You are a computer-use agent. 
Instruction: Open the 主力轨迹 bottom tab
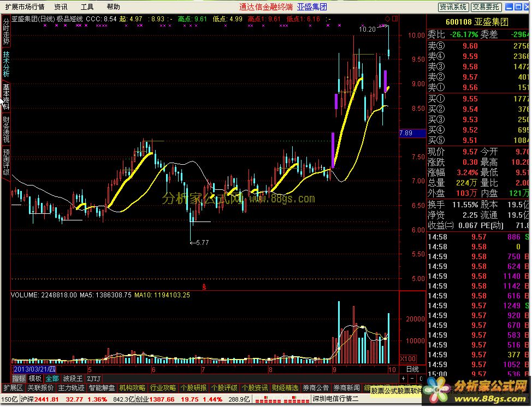pos(71,388)
